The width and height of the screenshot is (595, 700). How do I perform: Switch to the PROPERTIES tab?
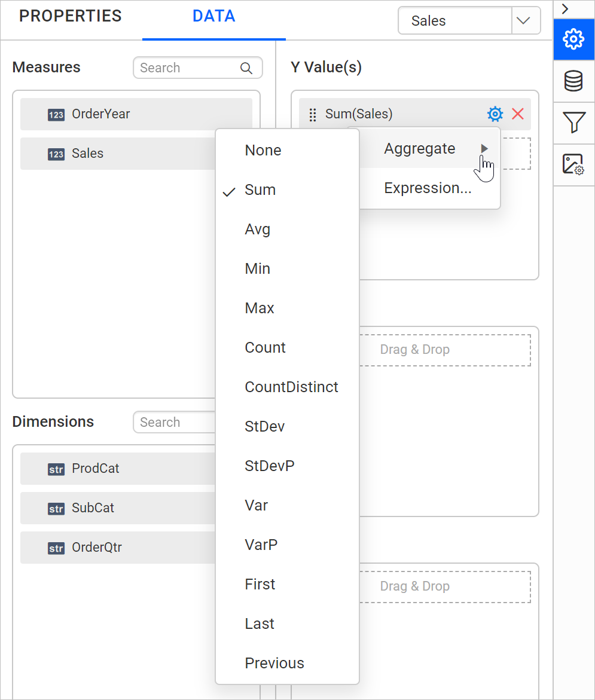coord(70,16)
